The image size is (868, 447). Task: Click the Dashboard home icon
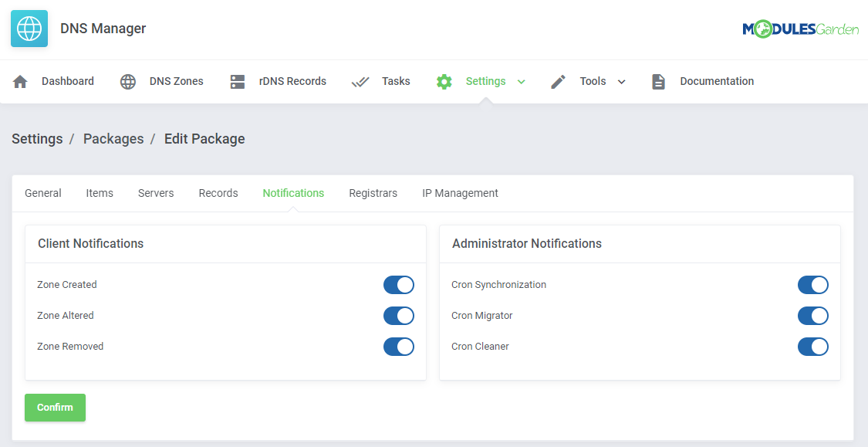20,82
